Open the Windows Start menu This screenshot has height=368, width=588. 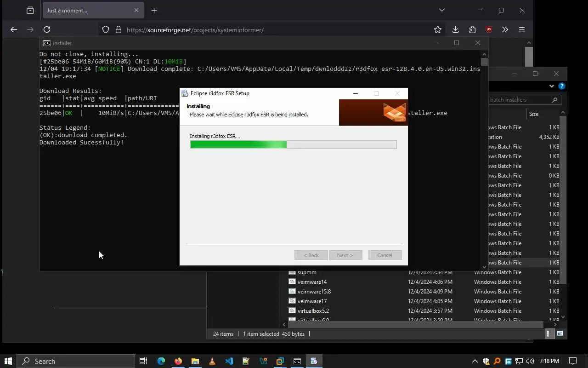coord(8,361)
